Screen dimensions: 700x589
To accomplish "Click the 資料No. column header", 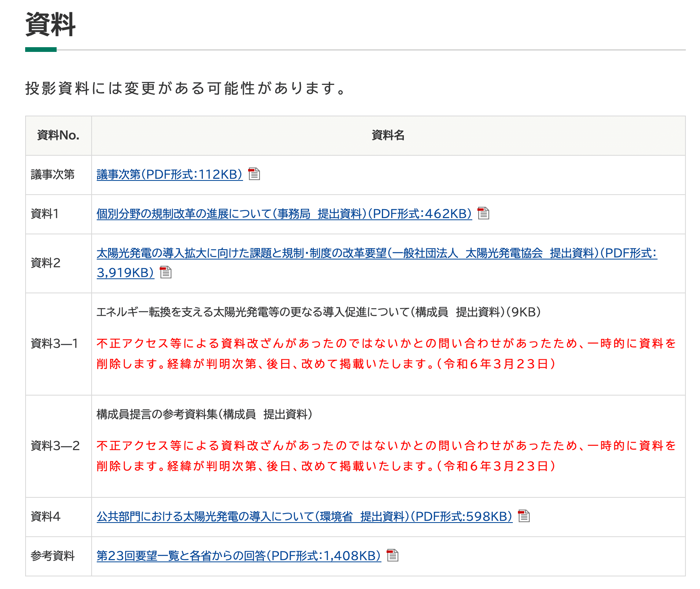I will (x=58, y=135).
